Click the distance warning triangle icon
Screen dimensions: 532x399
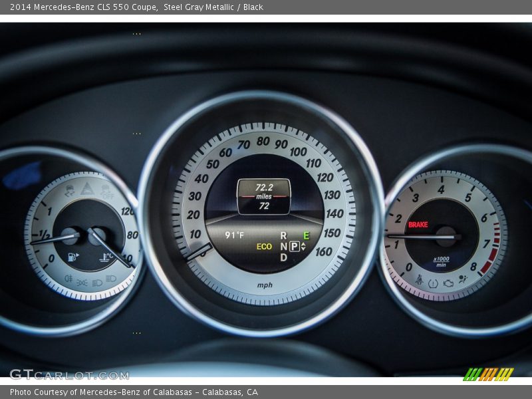(87, 190)
